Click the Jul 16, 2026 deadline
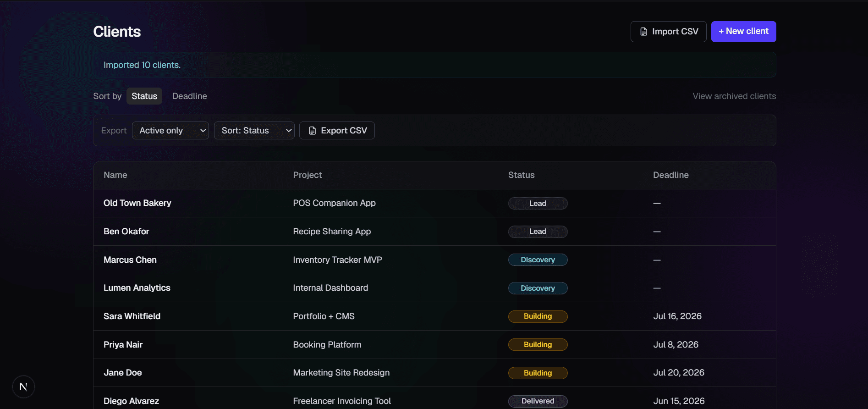 [677, 316]
